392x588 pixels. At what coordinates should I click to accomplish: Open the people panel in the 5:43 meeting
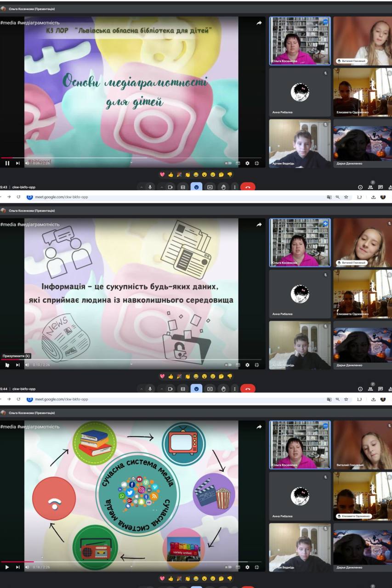click(x=370, y=187)
